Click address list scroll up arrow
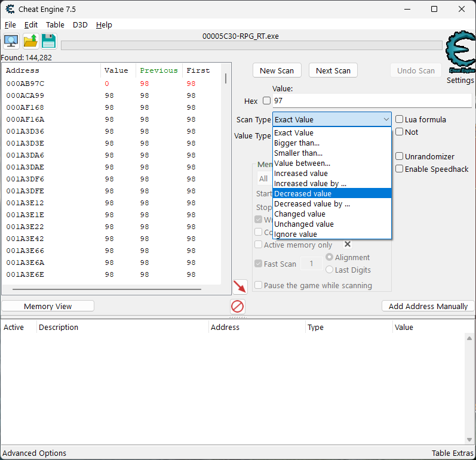Image resolution: width=476 pixels, height=460 pixels. pyautogui.click(x=469, y=338)
